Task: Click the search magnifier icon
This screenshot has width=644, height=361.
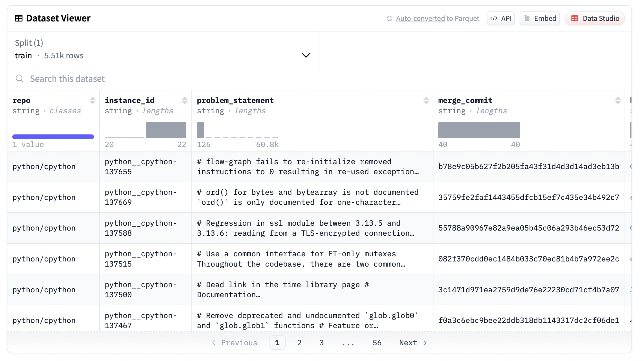Action: [x=19, y=78]
